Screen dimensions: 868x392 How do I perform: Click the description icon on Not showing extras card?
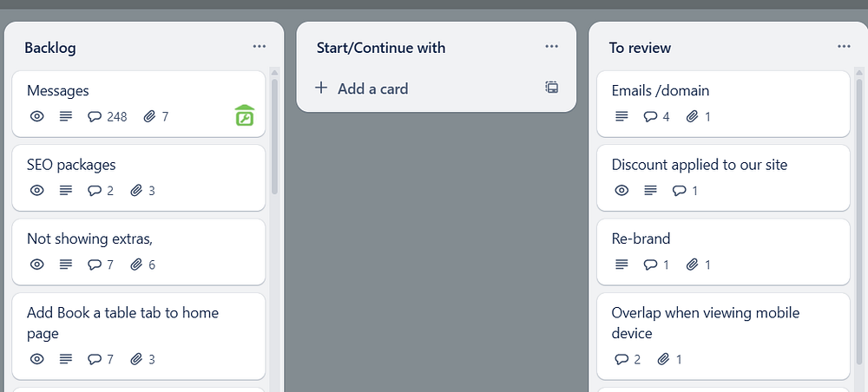[66, 265]
